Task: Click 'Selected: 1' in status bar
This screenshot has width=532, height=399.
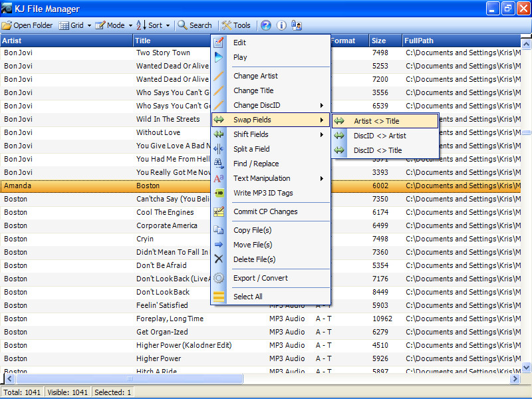Action: pyautogui.click(x=112, y=392)
